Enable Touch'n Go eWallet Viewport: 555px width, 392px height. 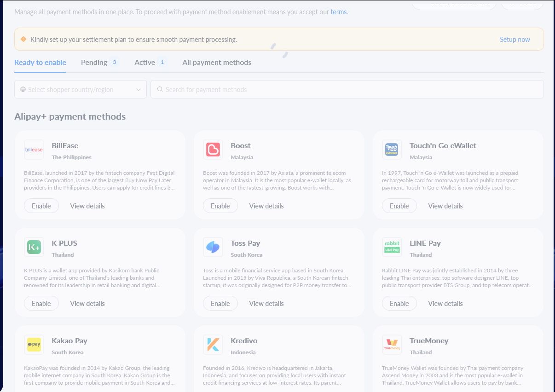[x=399, y=206]
